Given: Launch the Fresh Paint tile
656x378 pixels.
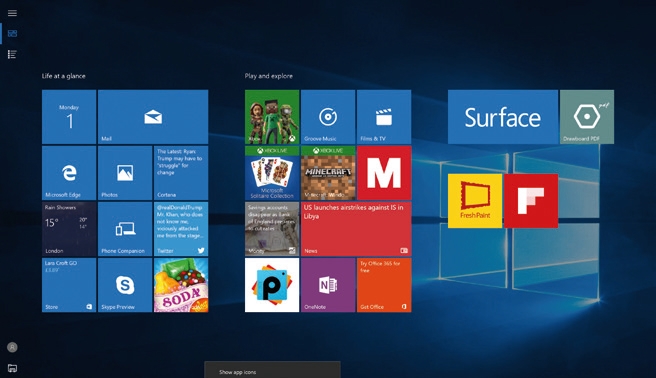Looking at the screenshot, I should click(475, 201).
